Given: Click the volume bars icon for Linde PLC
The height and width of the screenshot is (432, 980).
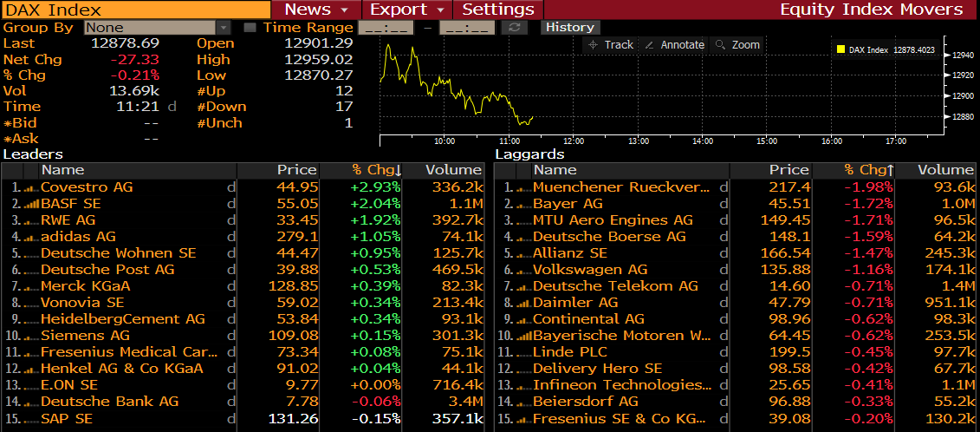Looking at the screenshot, I should pyautogui.click(x=523, y=352).
